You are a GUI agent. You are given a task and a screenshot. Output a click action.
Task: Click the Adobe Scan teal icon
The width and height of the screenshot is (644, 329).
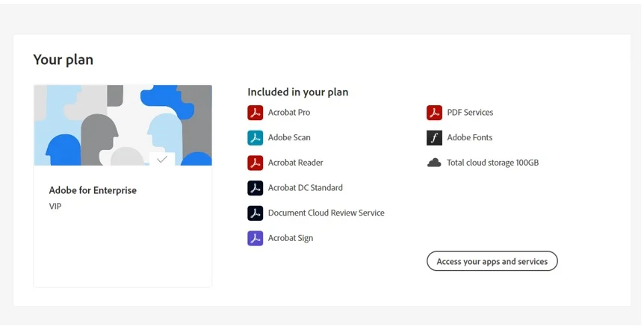[255, 138]
